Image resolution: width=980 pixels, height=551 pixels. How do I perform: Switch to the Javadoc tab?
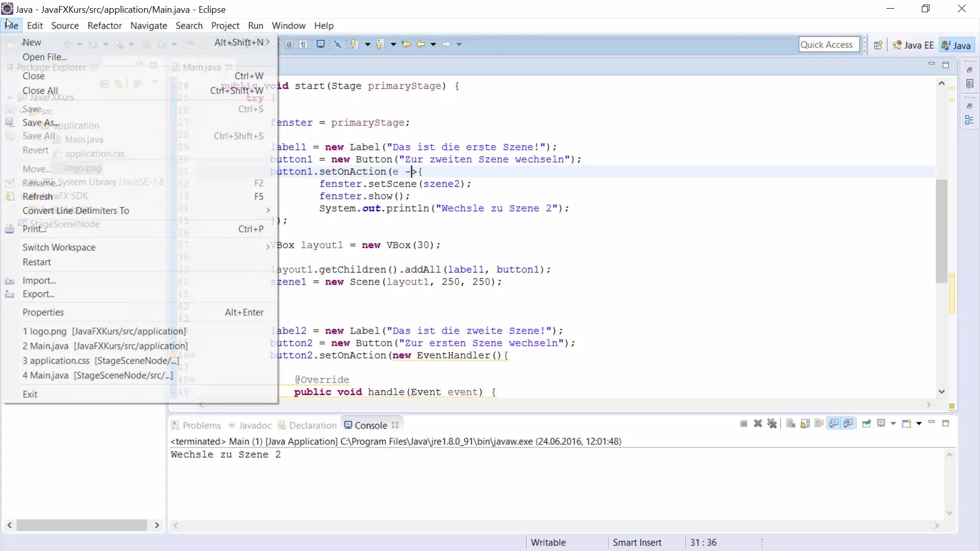pos(250,425)
